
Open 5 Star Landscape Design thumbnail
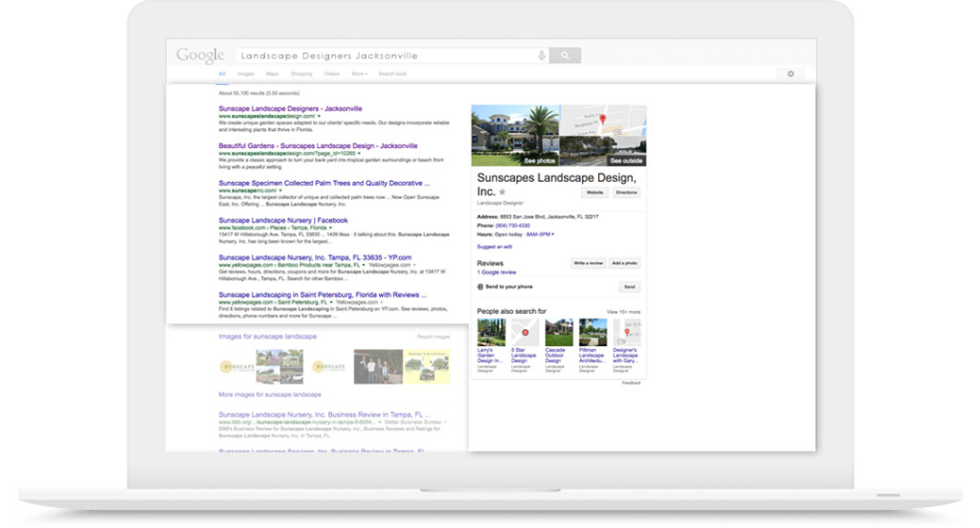click(525, 333)
